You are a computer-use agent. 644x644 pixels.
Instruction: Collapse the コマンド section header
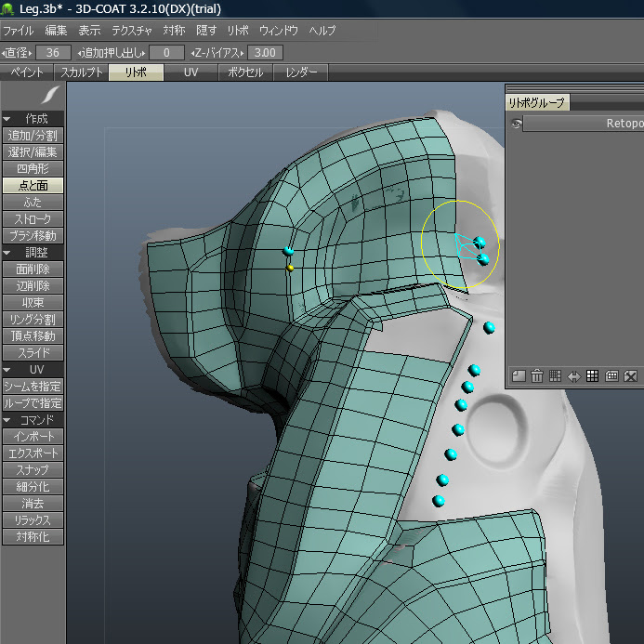click(33, 420)
